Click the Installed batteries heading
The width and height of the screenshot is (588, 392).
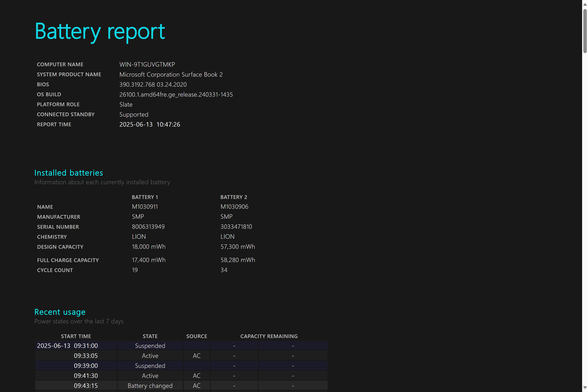(x=69, y=173)
